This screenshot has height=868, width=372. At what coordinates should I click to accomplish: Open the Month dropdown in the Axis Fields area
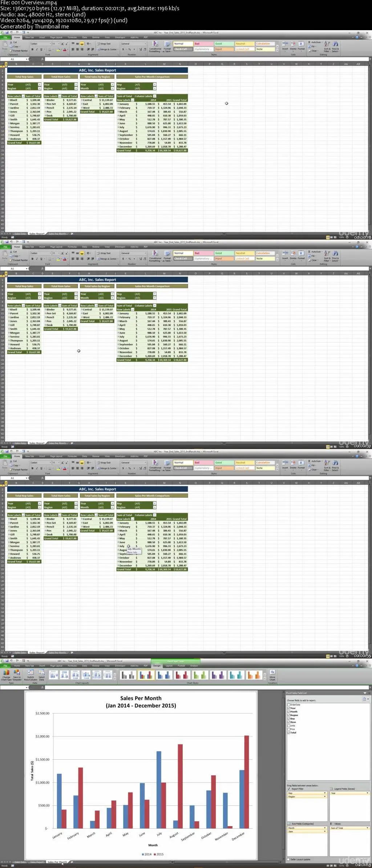[x=325, y=828]
